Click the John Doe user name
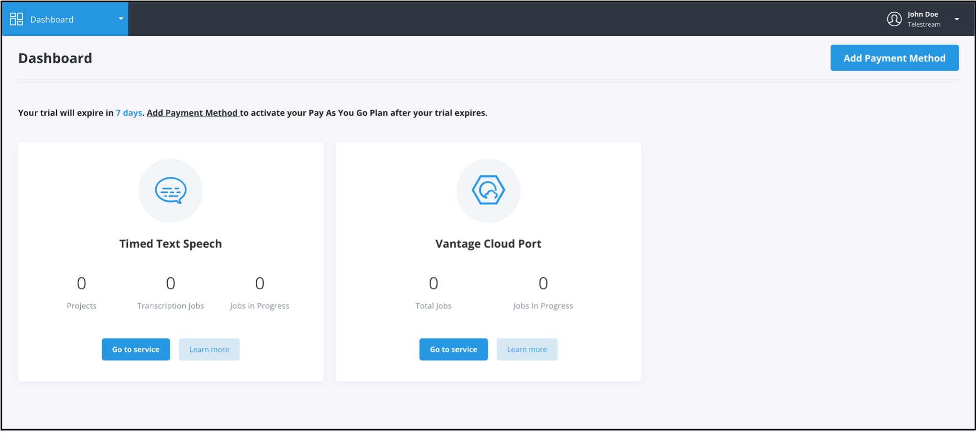The width and height of the screenshot is (980, 433). click(x=923, y=15)
